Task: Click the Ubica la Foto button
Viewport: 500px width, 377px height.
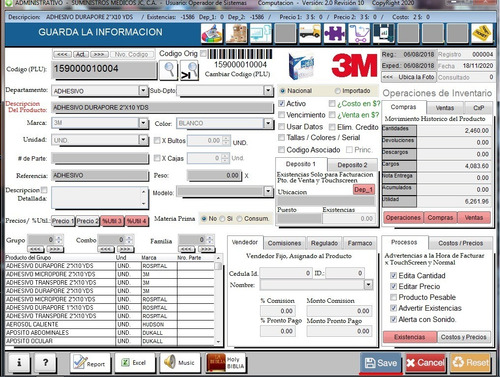Action: tap(409, 77)
